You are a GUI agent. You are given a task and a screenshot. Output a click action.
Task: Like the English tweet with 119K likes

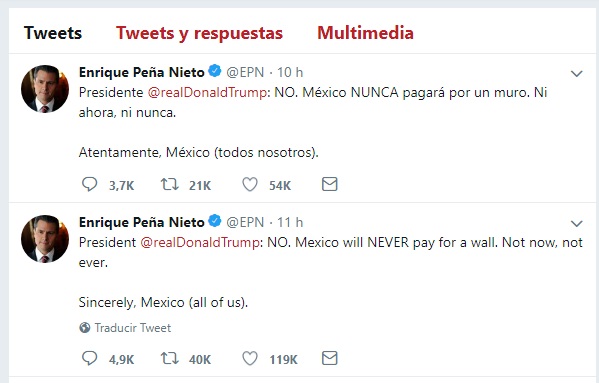tap(250, 359)
